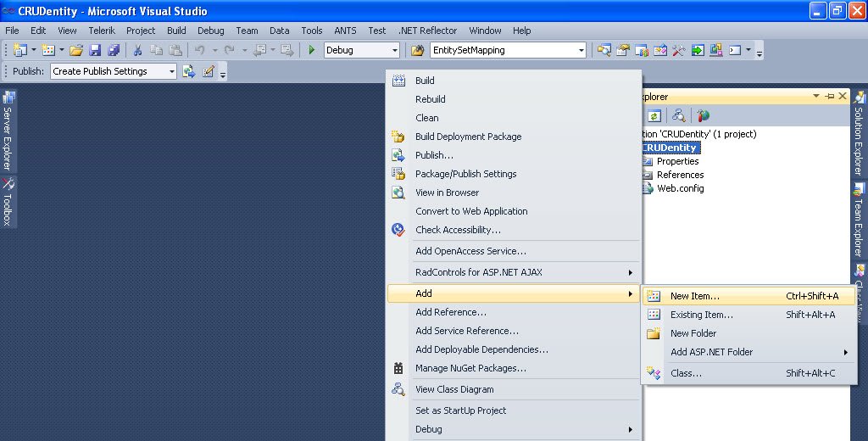This screenshot has width=868, height=441.
Task: Open Solution Explorer from the toolbar icon
Action: pyautogui.click(x=604, y=50)
